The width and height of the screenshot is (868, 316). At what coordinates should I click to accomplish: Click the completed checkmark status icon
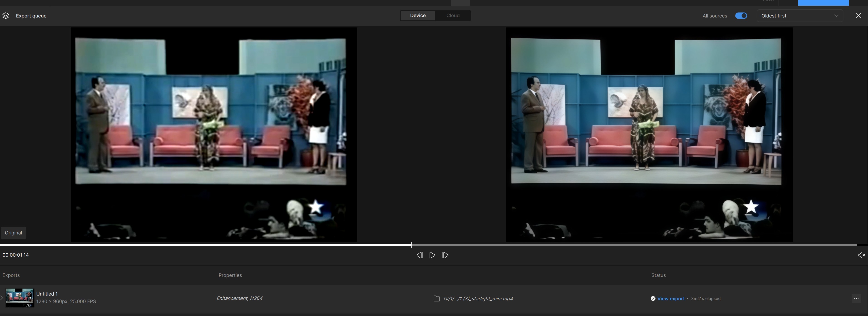coord(653,299)
